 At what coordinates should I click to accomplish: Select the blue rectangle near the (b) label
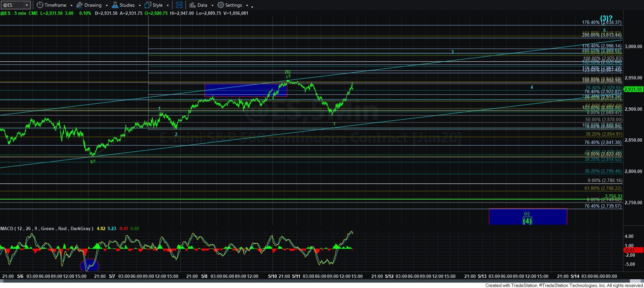[x=246, y=90]
